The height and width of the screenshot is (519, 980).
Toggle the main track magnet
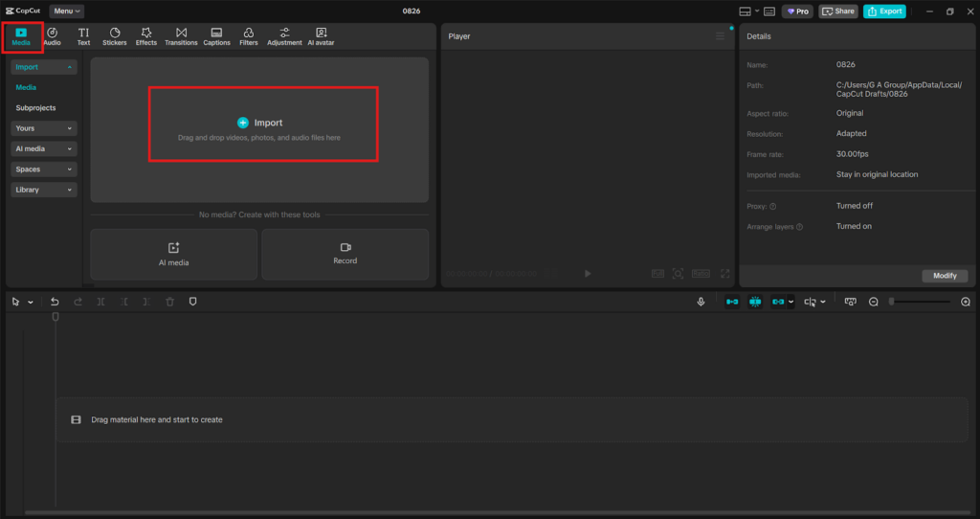732,302
